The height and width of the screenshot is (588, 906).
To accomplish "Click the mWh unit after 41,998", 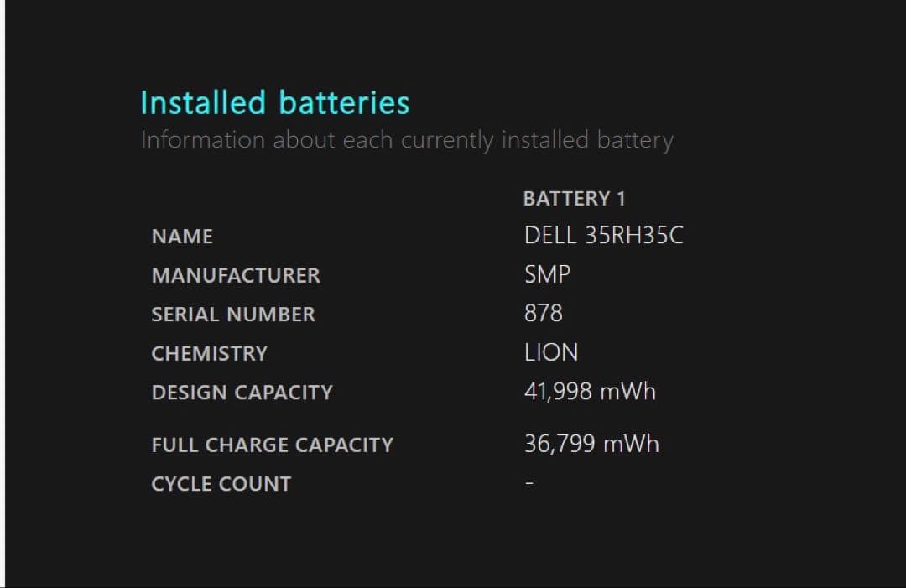I will tap(627, 392).
